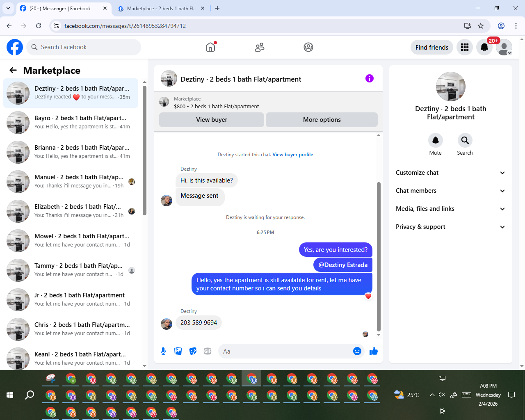Screen dimensions: 525x420
Task: Open the account profile avatar menu
Action: point(504,47)
